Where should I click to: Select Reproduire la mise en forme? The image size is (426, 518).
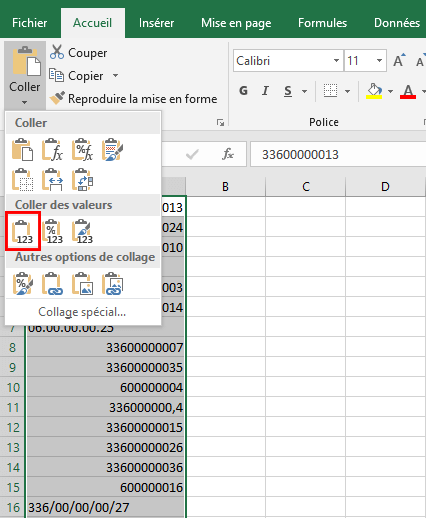133,99
